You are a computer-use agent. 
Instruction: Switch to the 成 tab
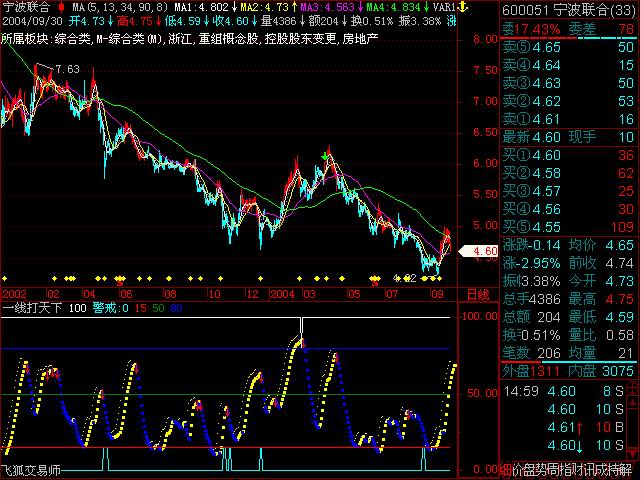click(600, 470)
